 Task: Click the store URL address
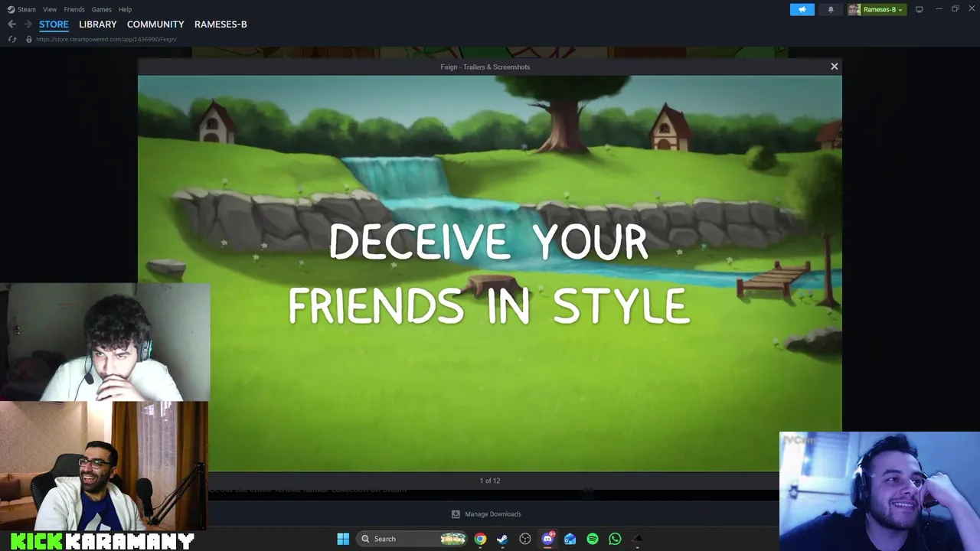tap(106, 39)
